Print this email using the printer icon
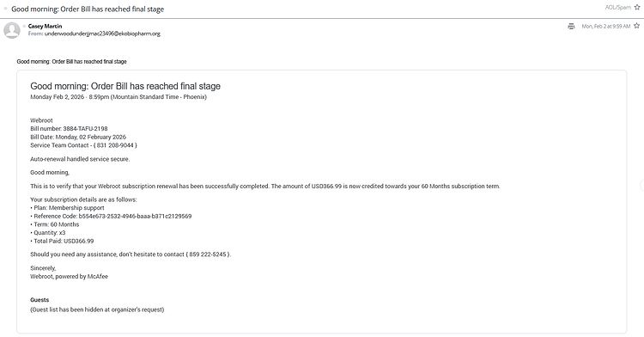Viewport: 644px width, 337px height. pos(571,27)
